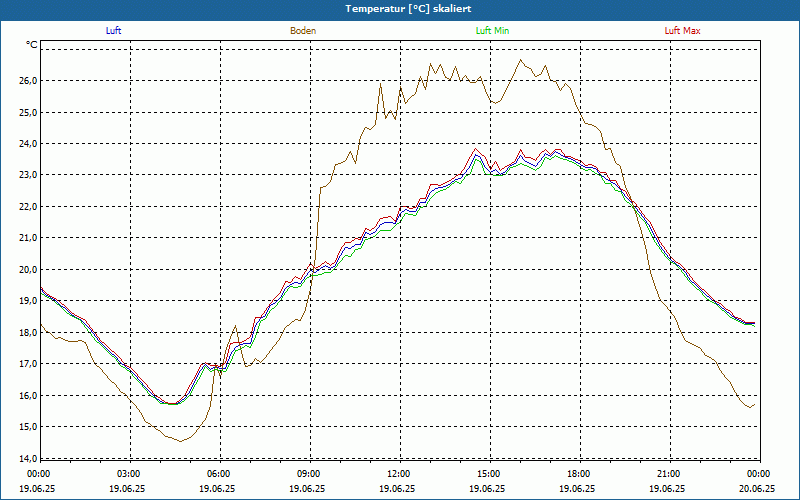Click the °C unit label on the axis
The width and height of the screenshot is (800, 500).
pos(32,45)
